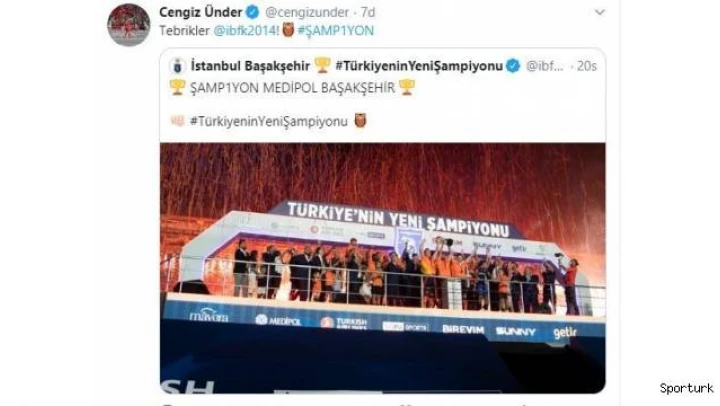Screen dimensions: 720x406
Task: Open the @ibfk2014 mention link
Action: pyautogui.click(x=245, y=31)
